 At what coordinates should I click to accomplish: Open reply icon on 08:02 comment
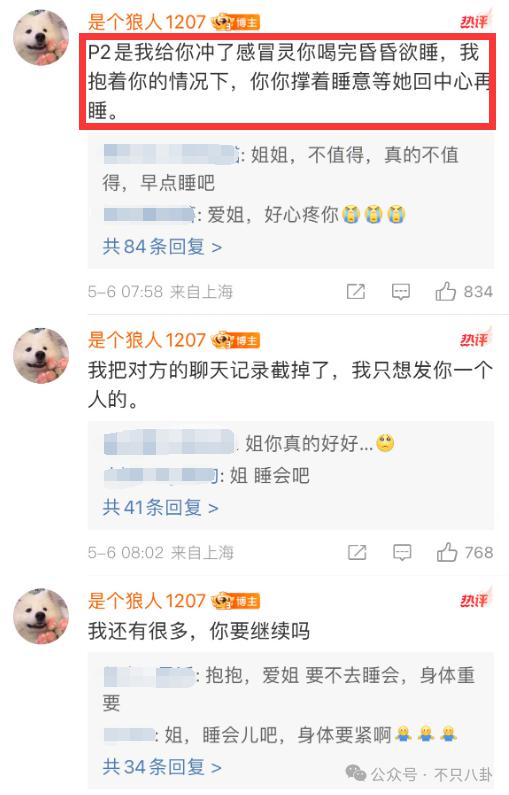402,553
